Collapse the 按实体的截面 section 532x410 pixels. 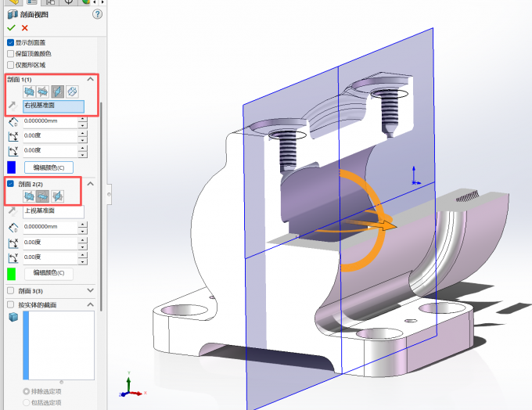pos(90,304)
